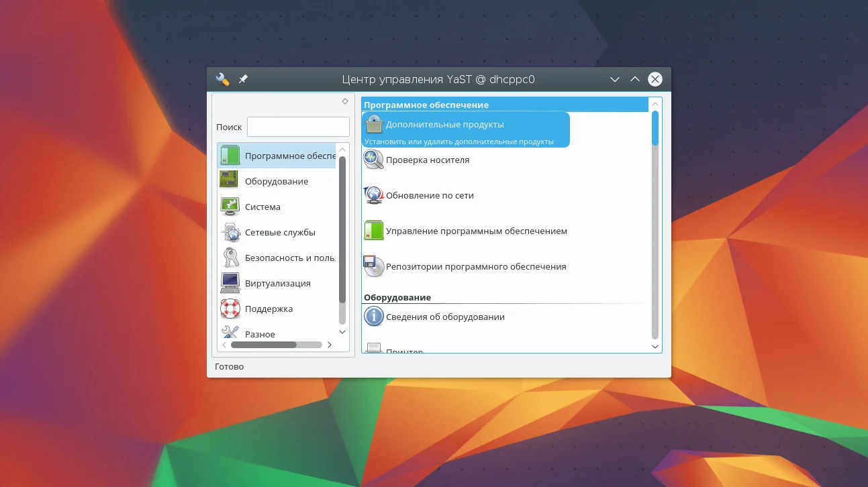Click the highlighted Программное обеспечение header in the module panel
Viewport: 868px width, 487px height.
click(505, 105)
